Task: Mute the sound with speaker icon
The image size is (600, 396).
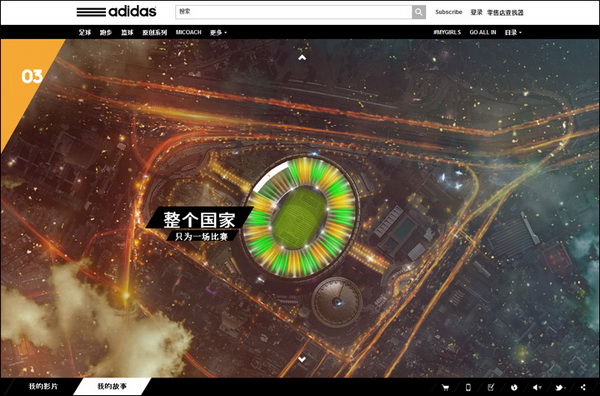Action: tap(537, 387)
